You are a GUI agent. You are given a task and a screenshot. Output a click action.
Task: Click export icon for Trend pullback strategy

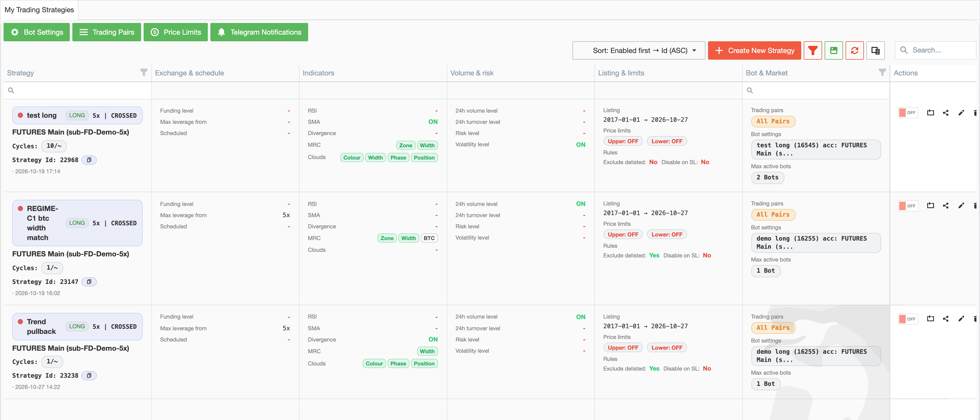tap(930, 319)
